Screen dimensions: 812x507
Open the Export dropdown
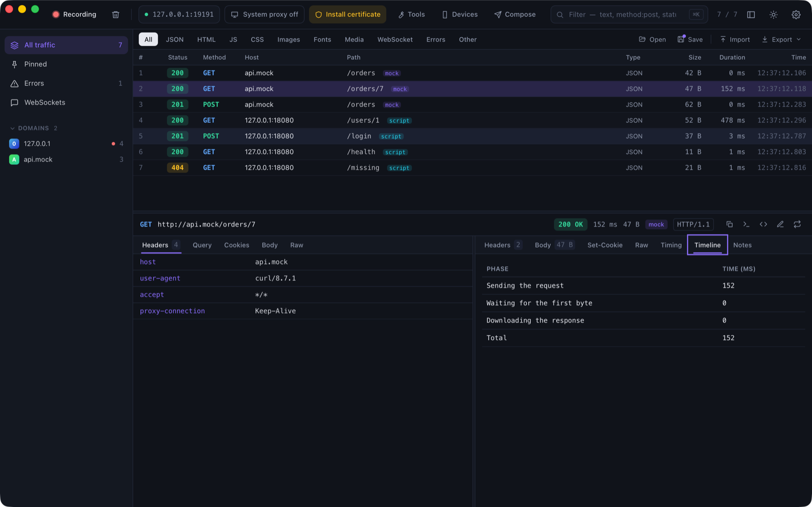[781, 40]
